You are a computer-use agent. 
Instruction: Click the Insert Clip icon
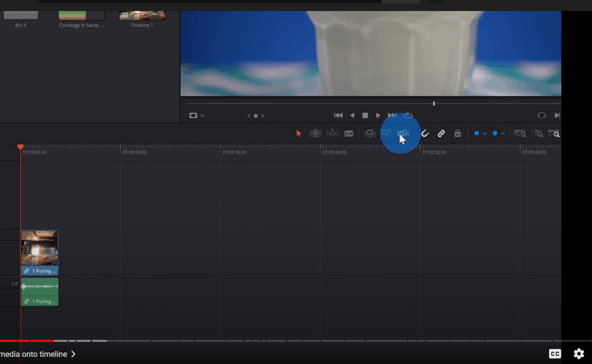[370, 134]
